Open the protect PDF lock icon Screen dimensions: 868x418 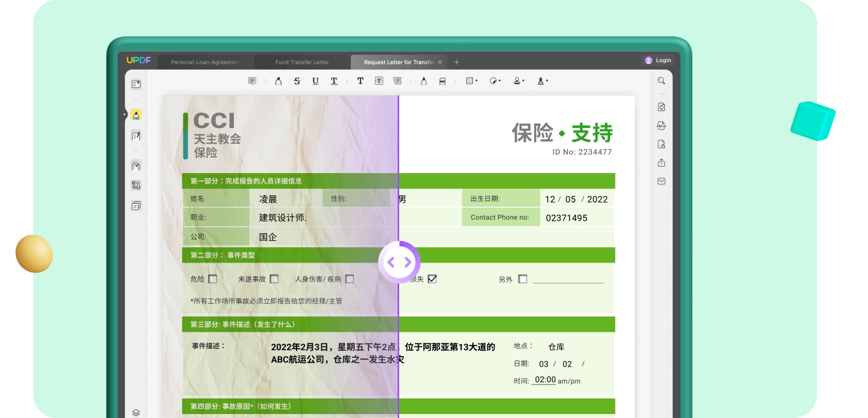tap(661, 144)
